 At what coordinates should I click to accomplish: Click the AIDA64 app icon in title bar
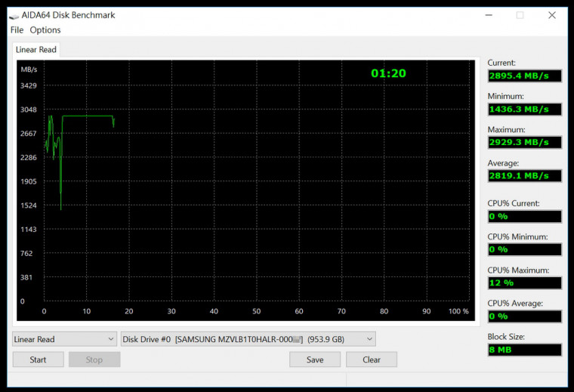coord(14,15)
